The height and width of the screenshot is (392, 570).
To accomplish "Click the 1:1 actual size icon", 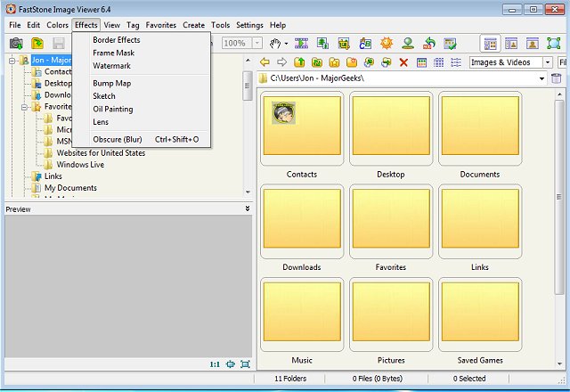I will pos(215,364).
